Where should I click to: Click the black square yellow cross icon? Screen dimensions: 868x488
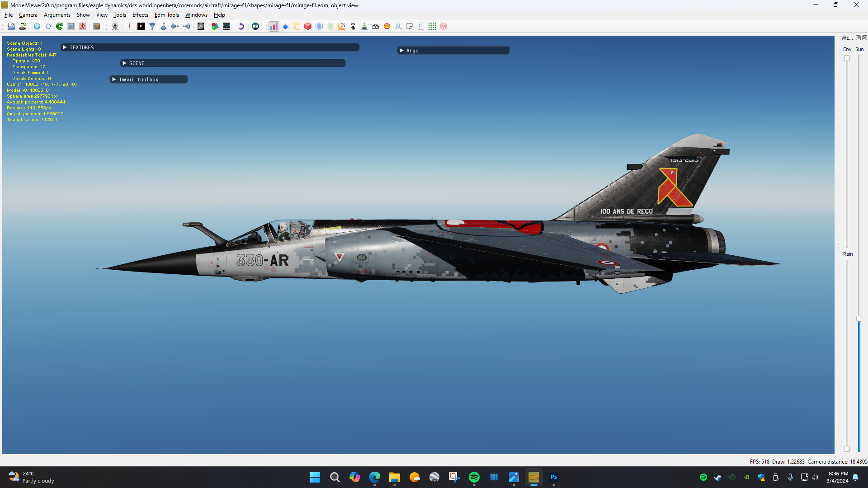pyautogui.click(x=141, y=26)
